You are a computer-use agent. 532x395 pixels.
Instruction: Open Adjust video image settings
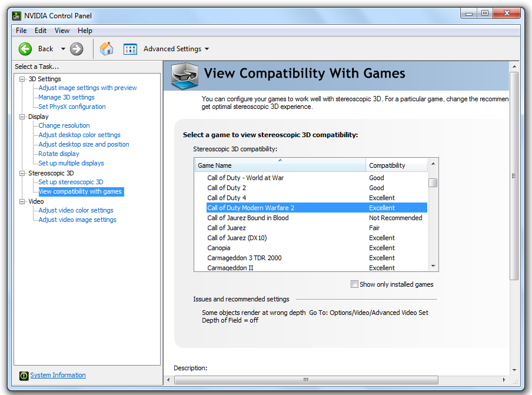(x=77, y=220)
